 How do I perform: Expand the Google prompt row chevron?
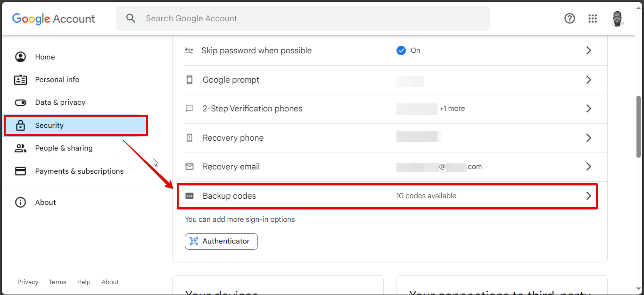588,80
